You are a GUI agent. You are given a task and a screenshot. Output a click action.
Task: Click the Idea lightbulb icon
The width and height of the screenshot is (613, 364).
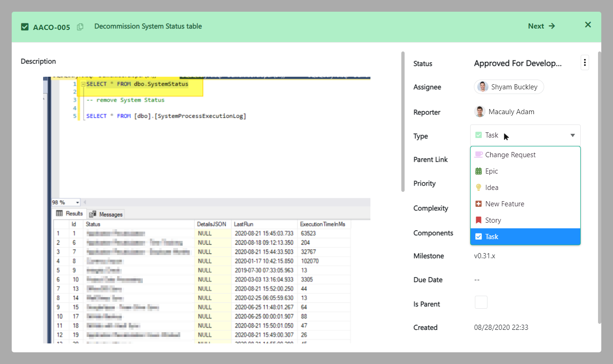click(x=479, y=188)
